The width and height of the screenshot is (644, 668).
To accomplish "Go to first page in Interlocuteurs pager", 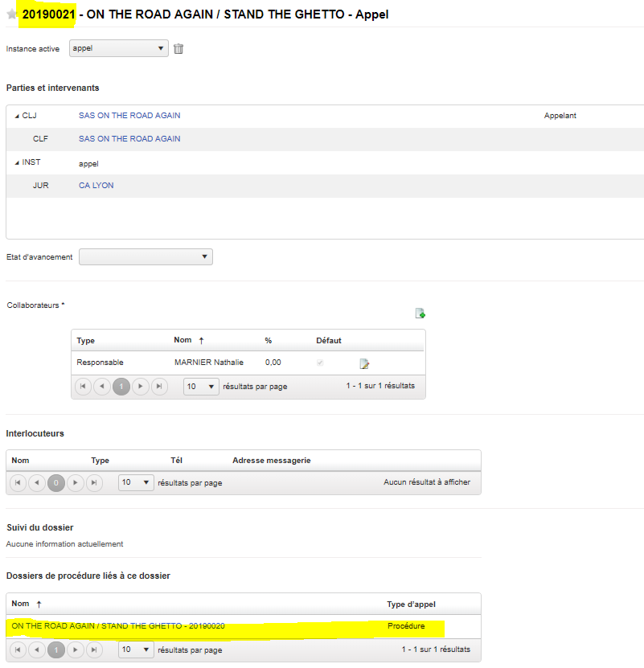I will (18, 482).
